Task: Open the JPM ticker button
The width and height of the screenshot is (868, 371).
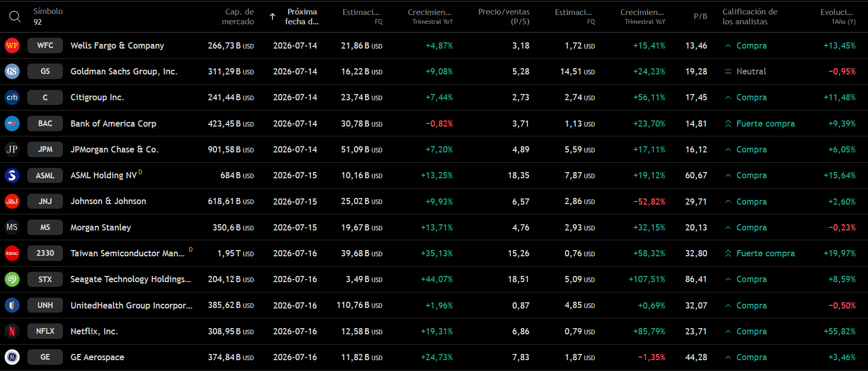Action: point(45,149)
